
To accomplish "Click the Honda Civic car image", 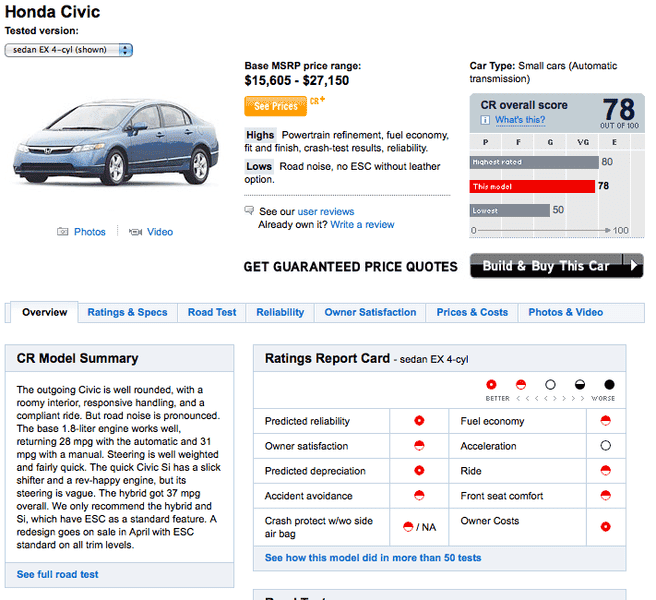I will 116,142.
